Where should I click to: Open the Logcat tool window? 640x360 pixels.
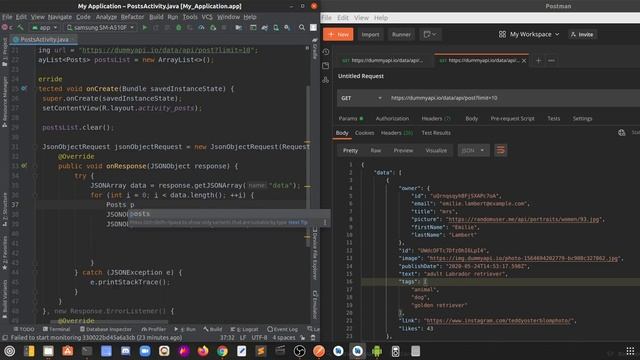[x=244, y=329]
